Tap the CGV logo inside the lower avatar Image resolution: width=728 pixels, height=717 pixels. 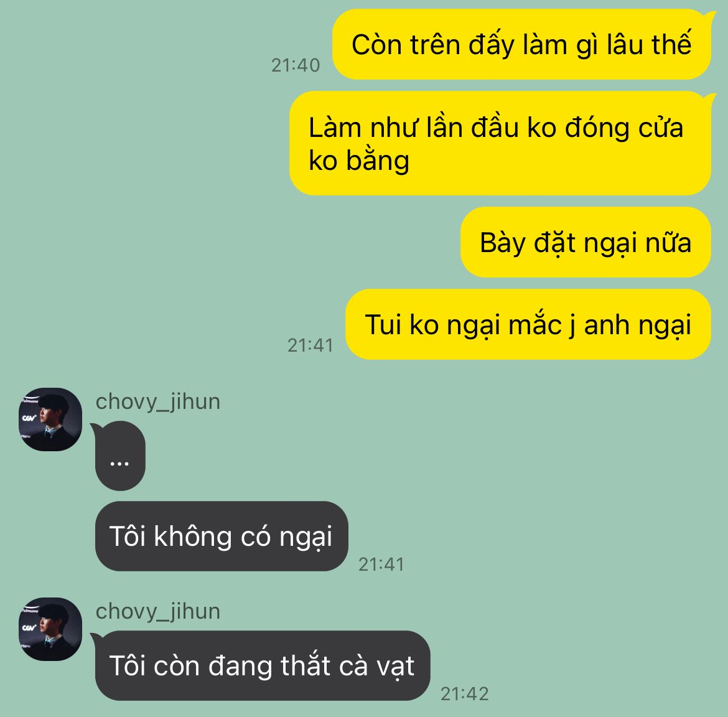29,628
